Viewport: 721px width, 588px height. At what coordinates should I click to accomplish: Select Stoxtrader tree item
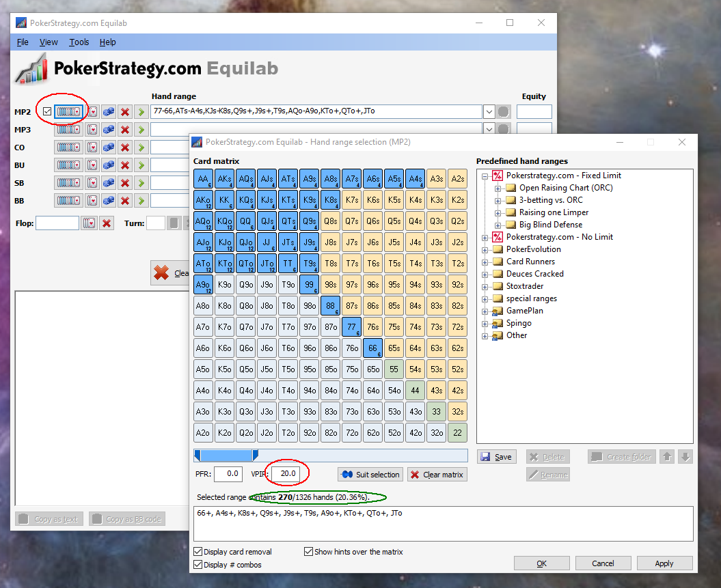coord(525,286)
